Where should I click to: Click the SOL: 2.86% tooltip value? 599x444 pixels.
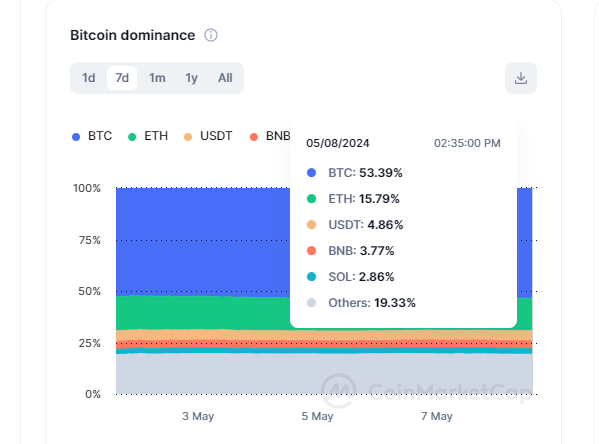tap(361, 277)
